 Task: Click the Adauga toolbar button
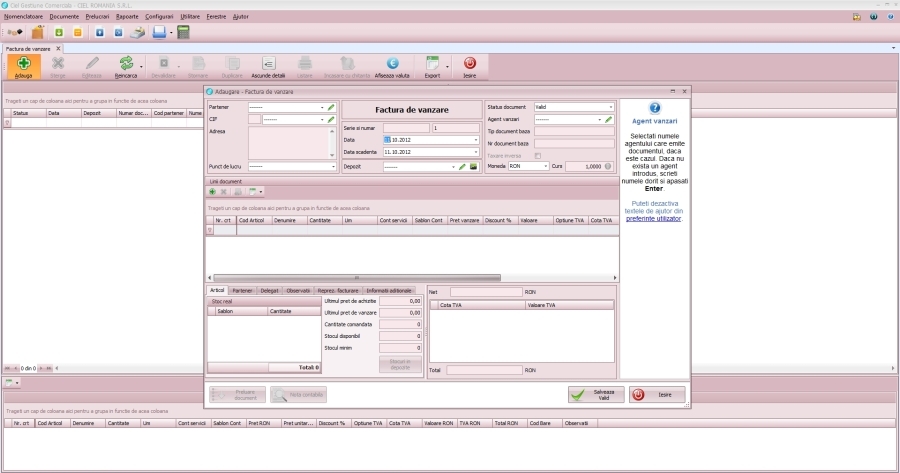coord(24,66)
